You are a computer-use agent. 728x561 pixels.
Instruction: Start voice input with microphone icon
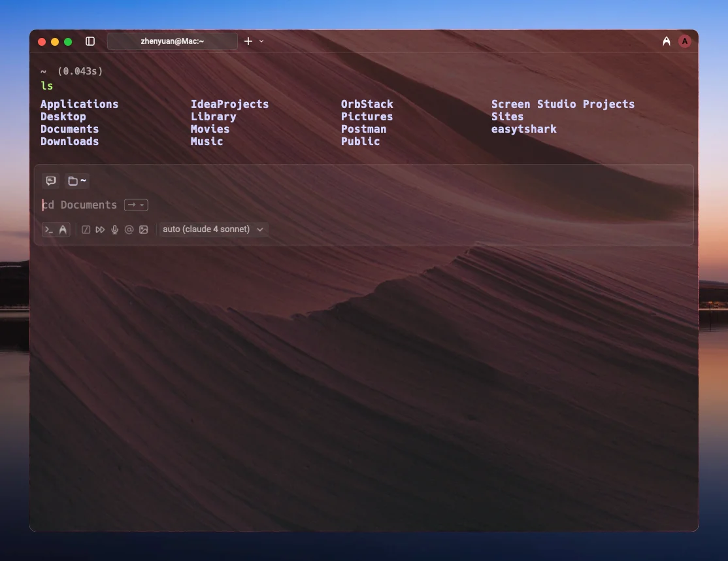click(x=115, y=229)
